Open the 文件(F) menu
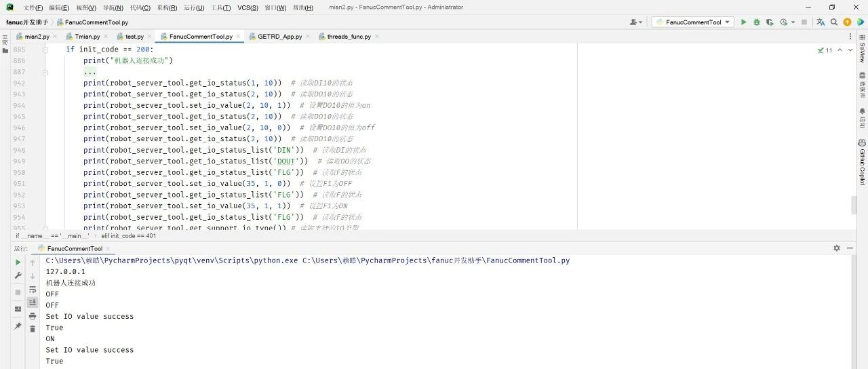The image size is (868, 369). coord(33,7)
